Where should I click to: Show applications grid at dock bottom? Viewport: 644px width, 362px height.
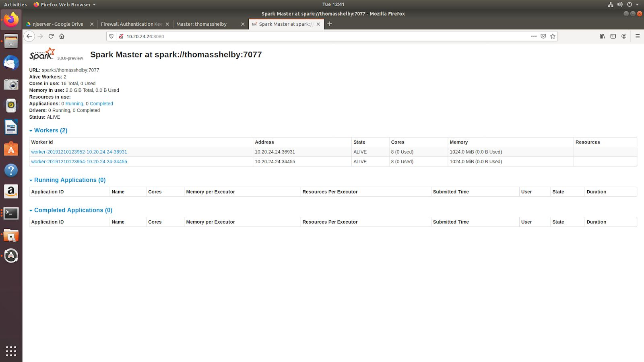pyautogui.click(x=11, y=351)
